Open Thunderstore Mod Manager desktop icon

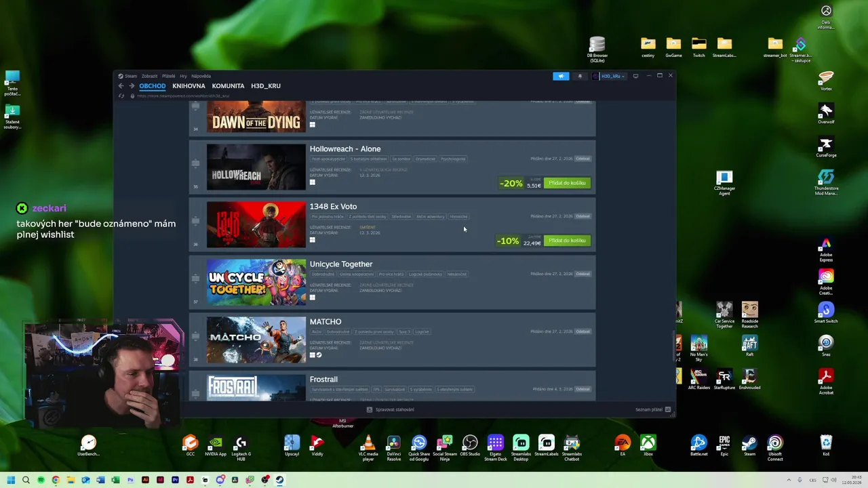click(x=826, y=182)
